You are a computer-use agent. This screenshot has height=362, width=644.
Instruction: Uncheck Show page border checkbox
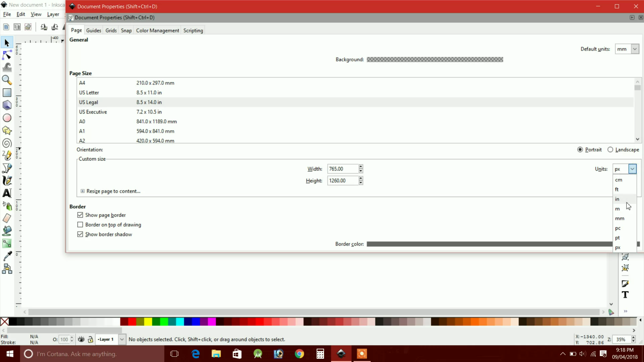click(80, 215)
